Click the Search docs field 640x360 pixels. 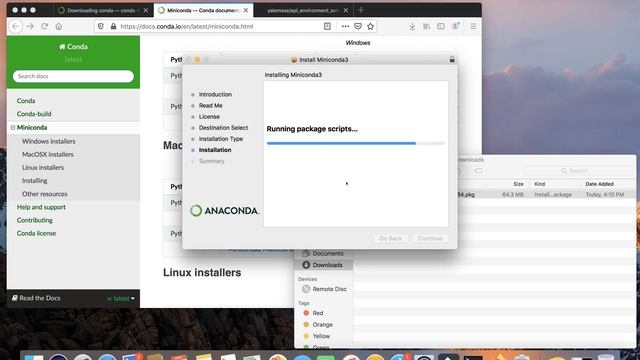73,76
